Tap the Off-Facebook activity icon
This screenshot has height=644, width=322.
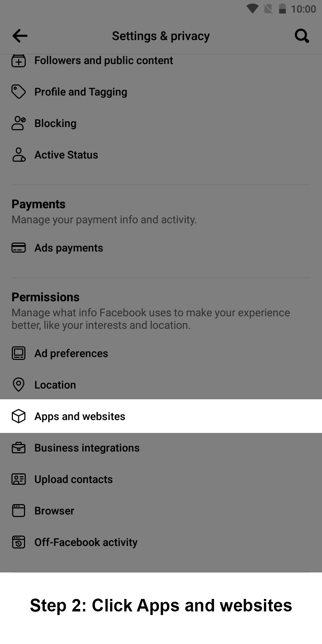tap(19, 542)
